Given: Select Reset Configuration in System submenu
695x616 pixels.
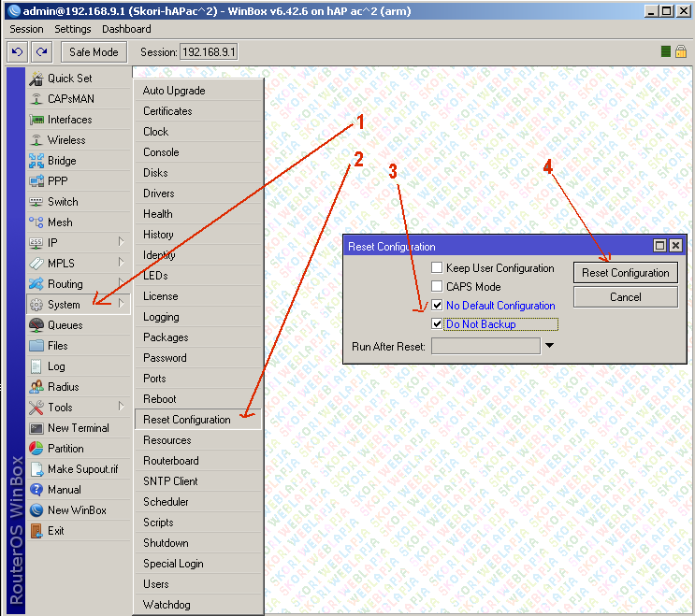Looking at the screenshot, I should (x=187, y=420).
